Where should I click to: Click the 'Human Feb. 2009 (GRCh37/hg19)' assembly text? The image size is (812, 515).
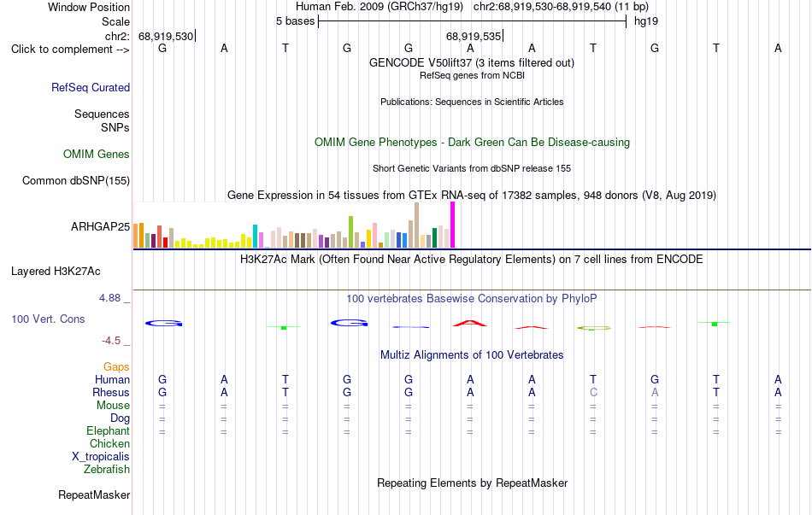click(x=380, y=7)
